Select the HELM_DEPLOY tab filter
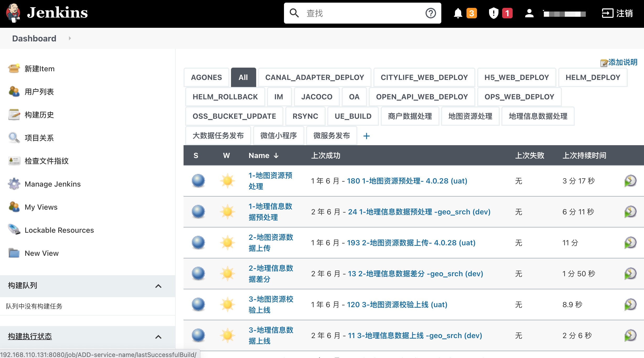Viewport: 644px width, 358px height. (593, 77)
